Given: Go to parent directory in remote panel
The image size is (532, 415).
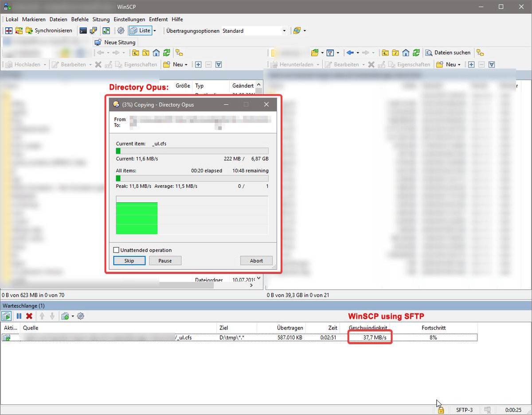Looking at the screenshot, I should (385, 53).
